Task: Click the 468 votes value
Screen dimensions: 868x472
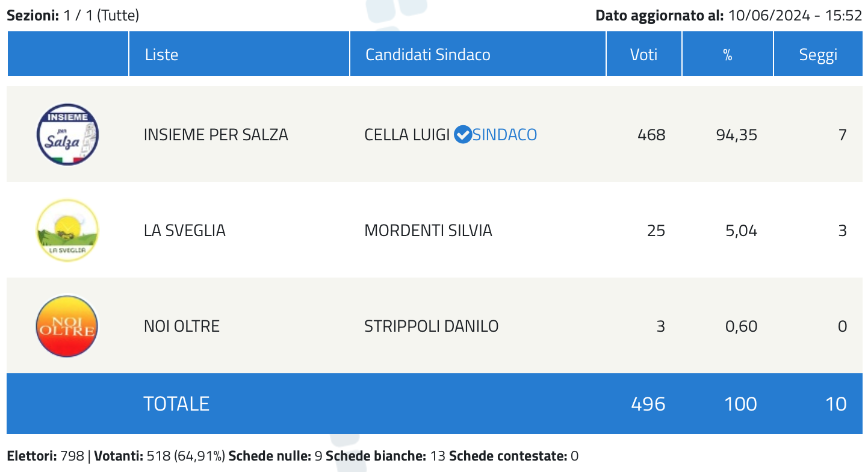Action: point(651,134)
